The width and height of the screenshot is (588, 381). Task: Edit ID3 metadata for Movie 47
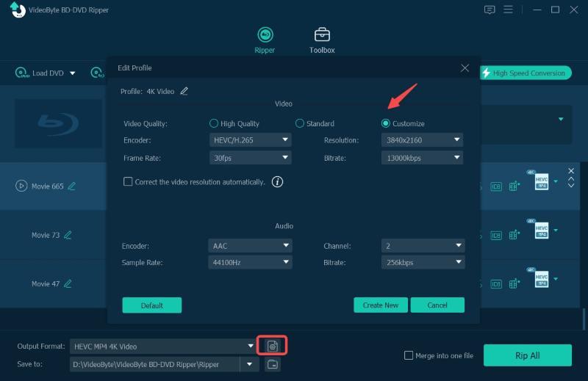point(496,284)
